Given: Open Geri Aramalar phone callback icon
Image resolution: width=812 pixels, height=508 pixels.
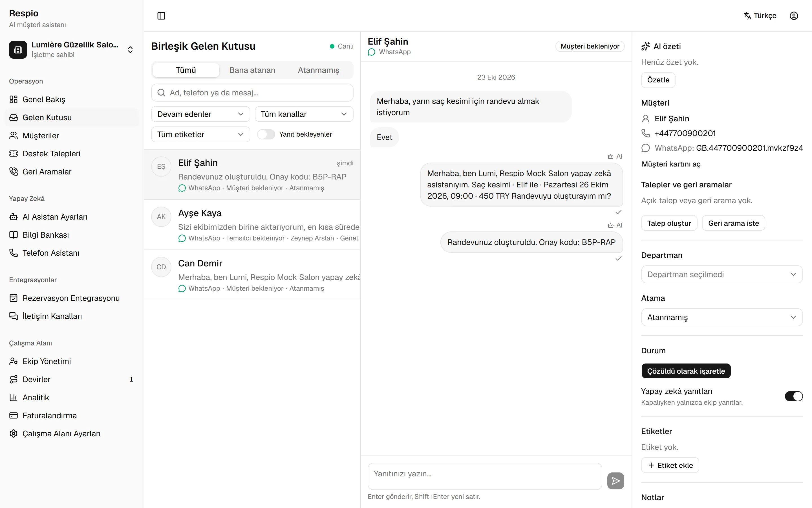Looking at the screenshot, I should point(14,172).
